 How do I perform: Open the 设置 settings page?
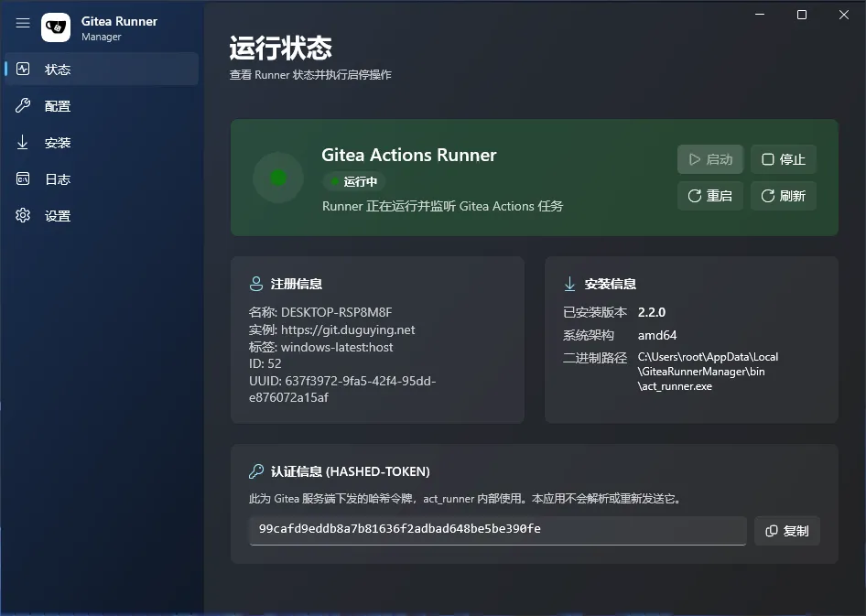[102, 215]
